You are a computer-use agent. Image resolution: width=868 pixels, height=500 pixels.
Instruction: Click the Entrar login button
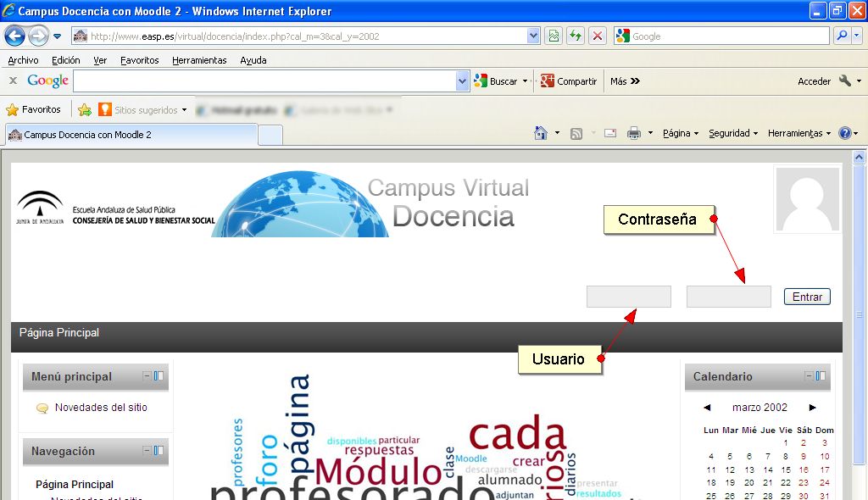(x=807, y=297)
